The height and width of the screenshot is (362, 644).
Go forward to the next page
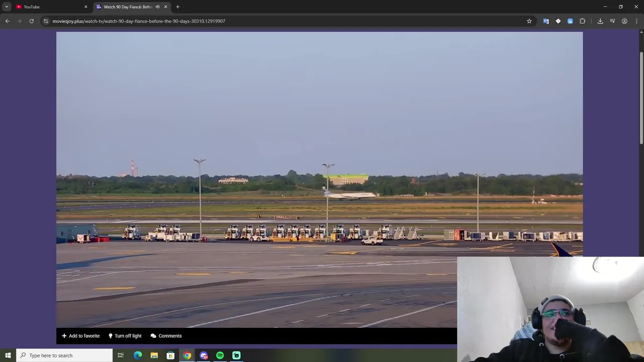click(x=19, y=21)
